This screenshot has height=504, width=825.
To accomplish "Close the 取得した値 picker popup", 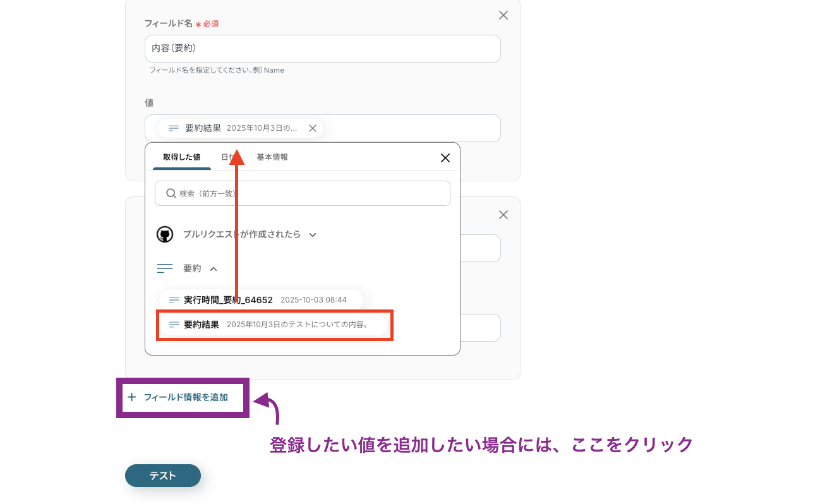I will [445, 158].
